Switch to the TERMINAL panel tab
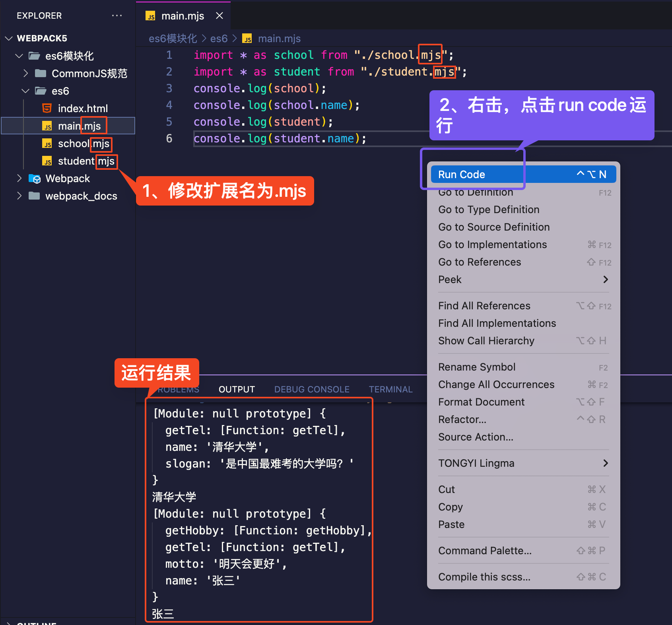Screen dimensions: 672x625 [x=390, y=389]
